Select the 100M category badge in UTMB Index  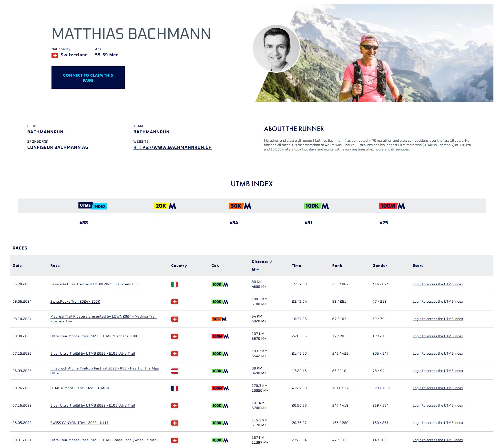point(392,206)
